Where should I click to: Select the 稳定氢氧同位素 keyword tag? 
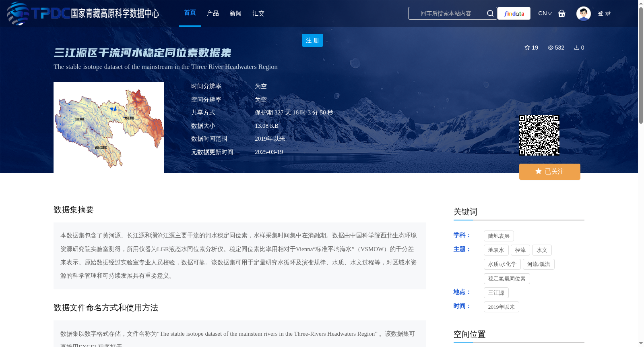point(507,279)
